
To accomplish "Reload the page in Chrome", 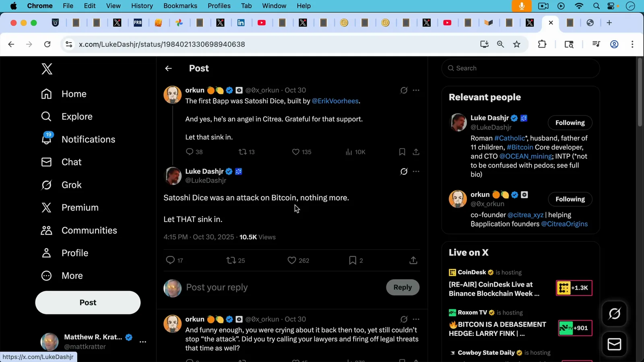I will (x=47, y=44).
